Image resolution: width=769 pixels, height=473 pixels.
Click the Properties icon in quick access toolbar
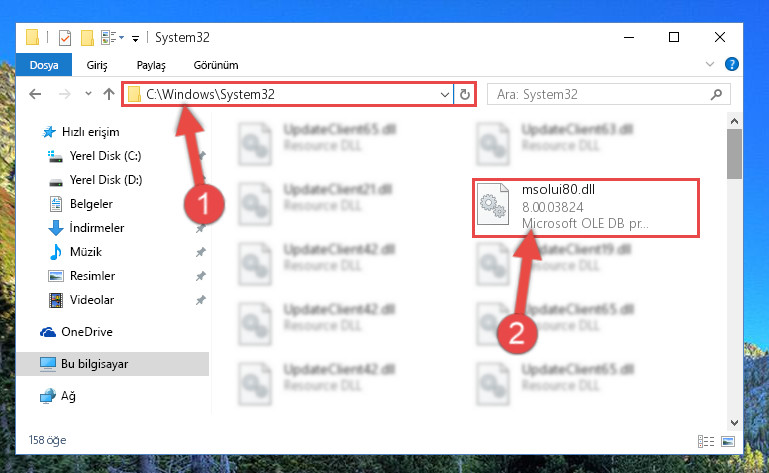65,38
